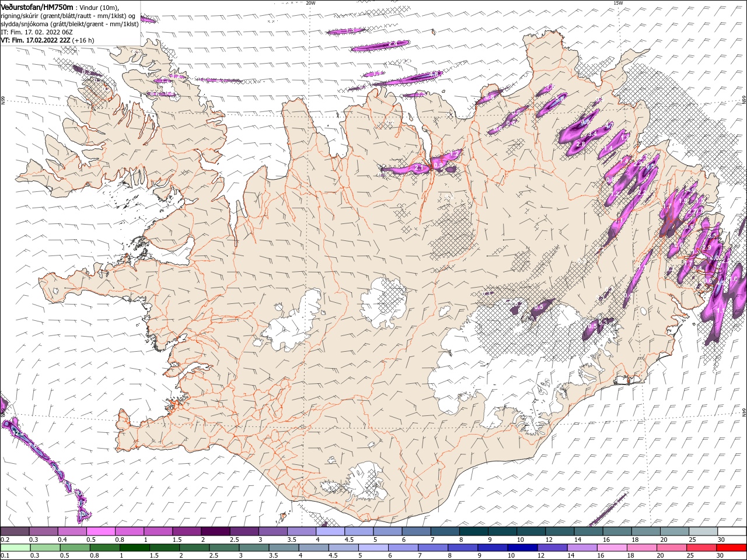The width and height of the screenshot is (747, 560).
Task: Choose the light pink 16 rain scale swatch
Action: (612, 548)
